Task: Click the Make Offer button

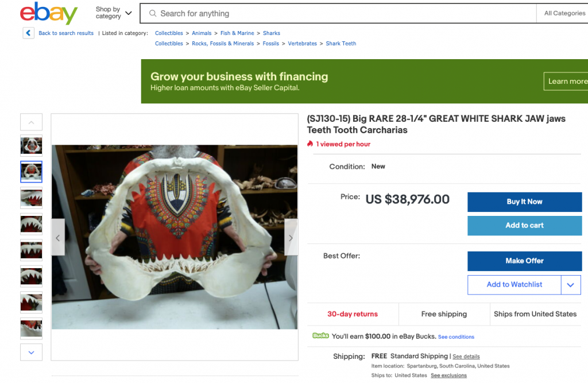Action: [524, 261]
